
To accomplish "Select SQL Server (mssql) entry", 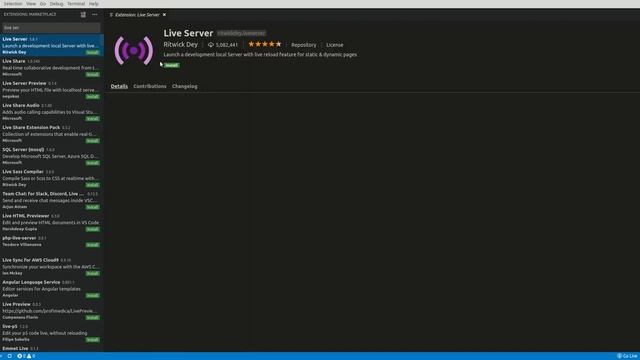I will tap(51, 156).
